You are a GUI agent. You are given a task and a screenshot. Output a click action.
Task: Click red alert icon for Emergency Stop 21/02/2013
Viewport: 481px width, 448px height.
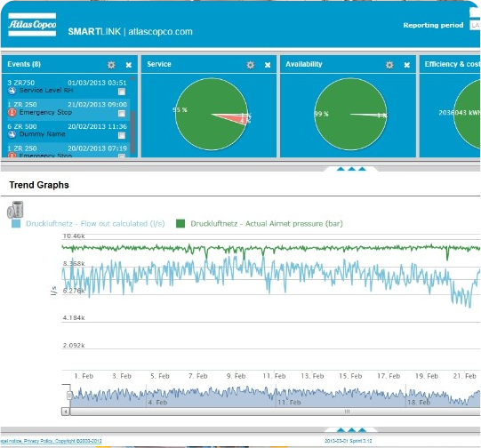coord(12,113)
